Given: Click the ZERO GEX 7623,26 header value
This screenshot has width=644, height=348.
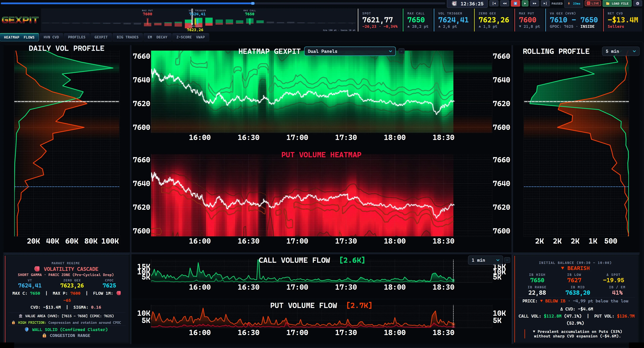Looking at the screenshot, I should [494, 20].
